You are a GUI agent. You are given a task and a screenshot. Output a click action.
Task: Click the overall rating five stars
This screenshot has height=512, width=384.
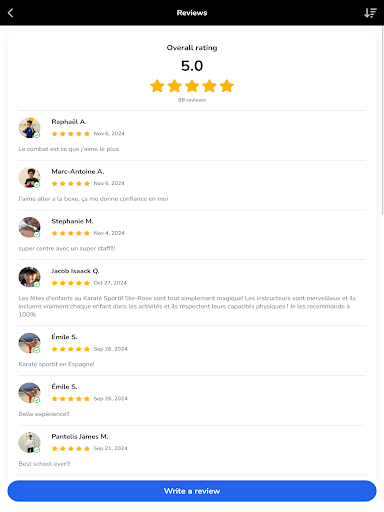click(x=192, y=86)
